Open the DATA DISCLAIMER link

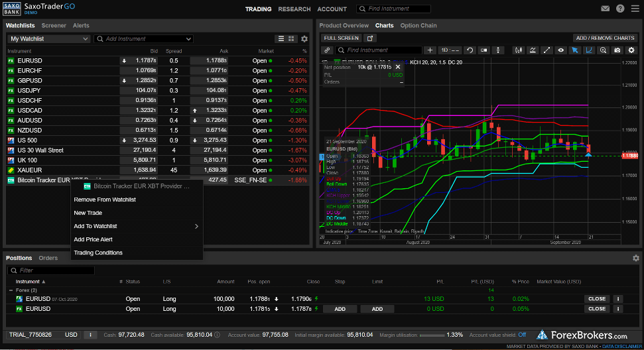(621, 347)
